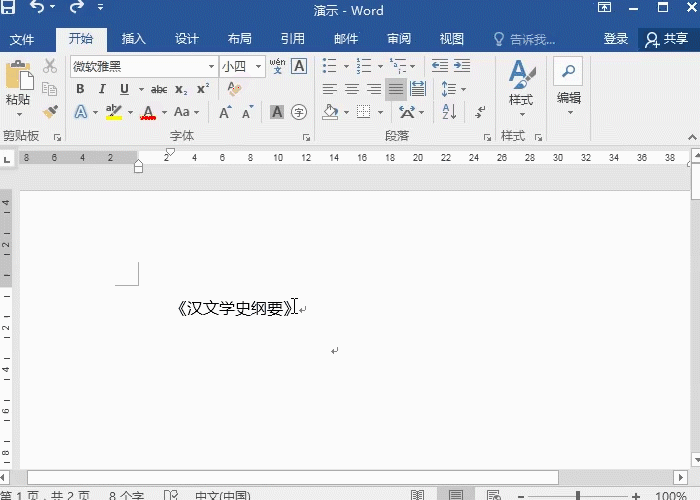Cut selection with scissors icon
The width and height of the screenshot is (700, 500).
(x=50, y=66)
